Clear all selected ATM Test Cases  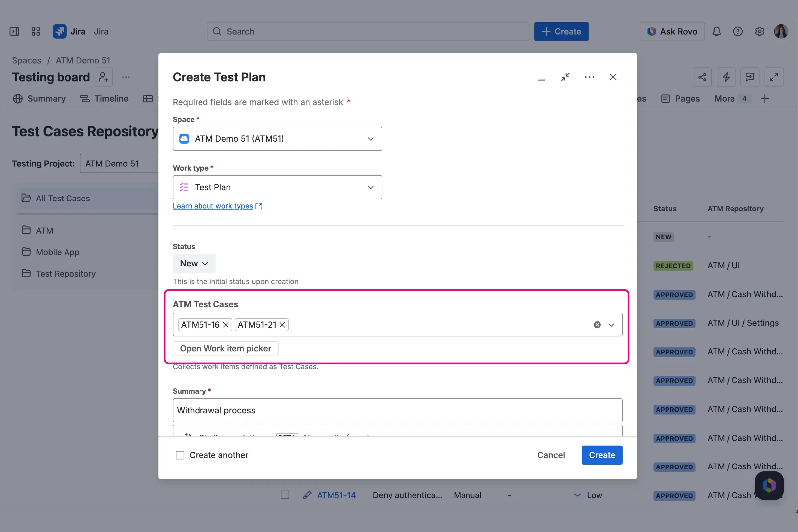[597, 325]
